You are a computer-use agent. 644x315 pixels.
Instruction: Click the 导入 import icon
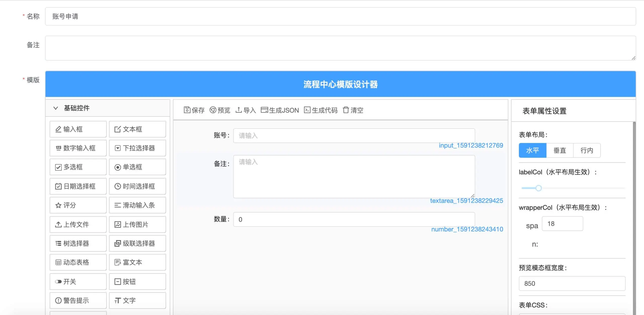[x=239, y=110]
